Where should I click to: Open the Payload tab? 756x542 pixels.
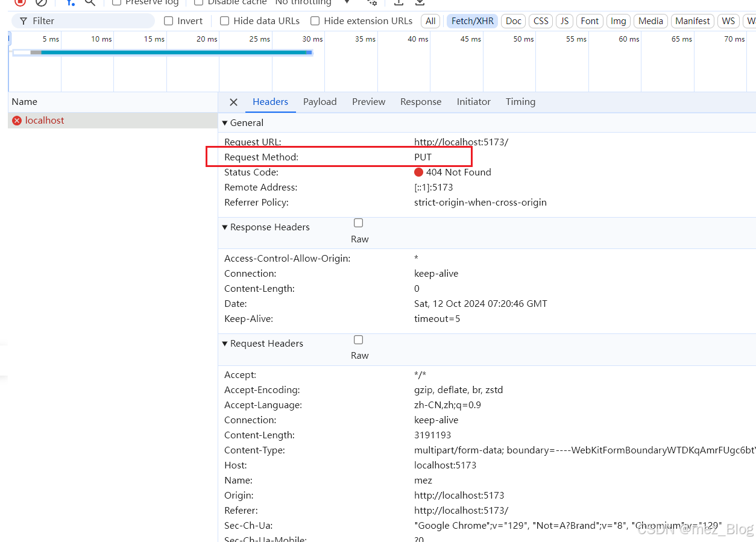click(x=320, y=102)
